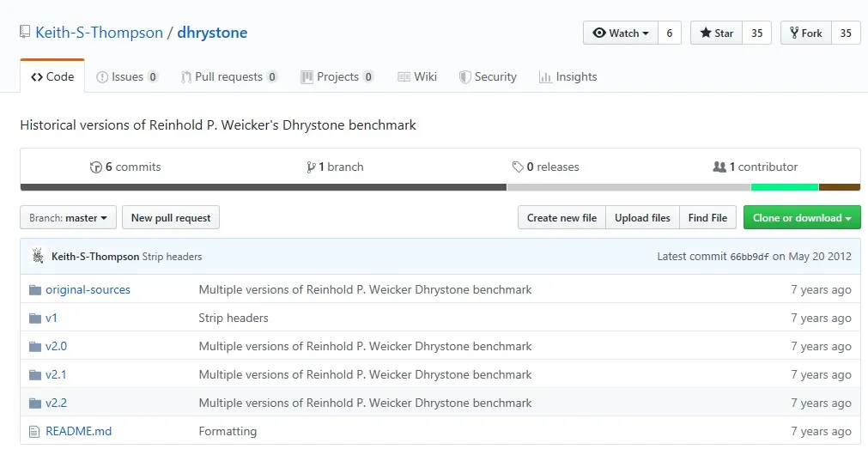Switch to the Issues tab
Screen dimensions: 868x449
pyautogui.click(x=127, y=77)
